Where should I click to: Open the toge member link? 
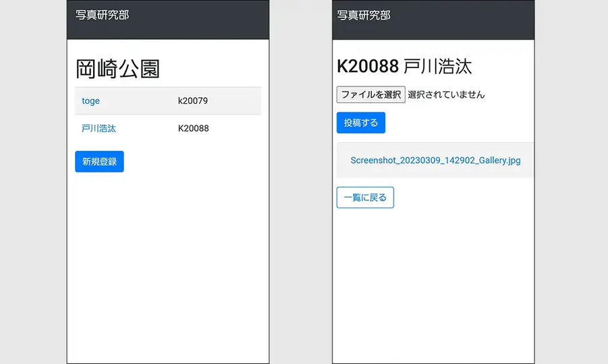pos(90,101)
